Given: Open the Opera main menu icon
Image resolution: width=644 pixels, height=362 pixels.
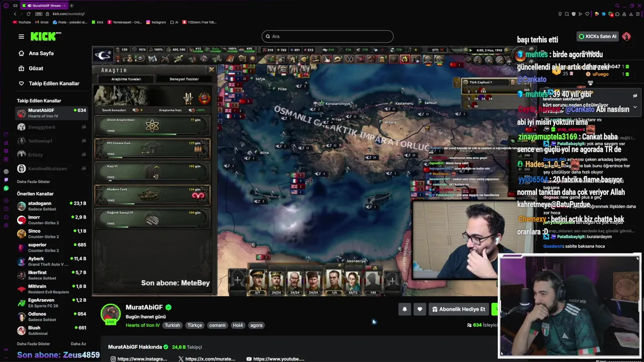Looking at the screenshot, I should [x=6, y=6].
